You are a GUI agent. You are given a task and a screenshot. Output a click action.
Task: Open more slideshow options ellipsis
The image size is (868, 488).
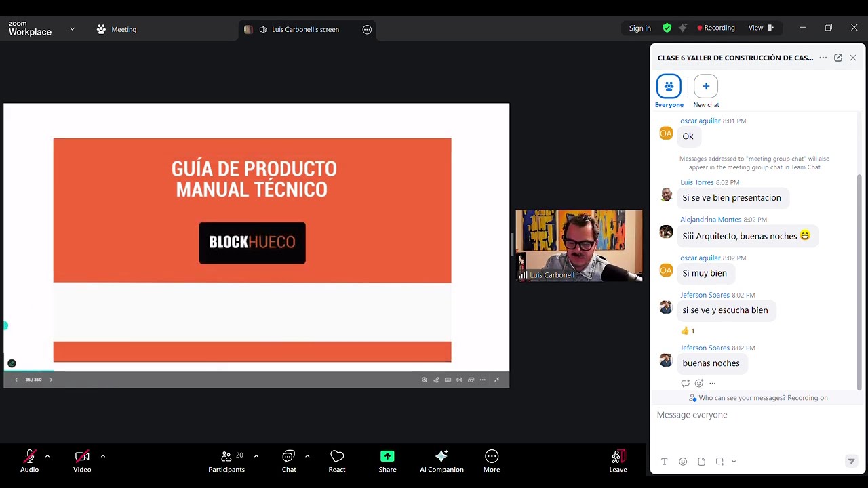(482, 380)
